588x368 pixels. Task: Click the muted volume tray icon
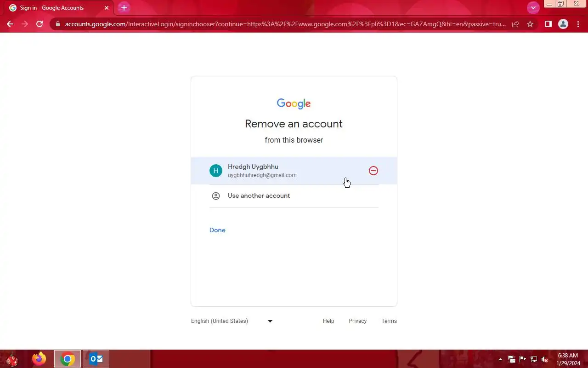coord(545,359)
